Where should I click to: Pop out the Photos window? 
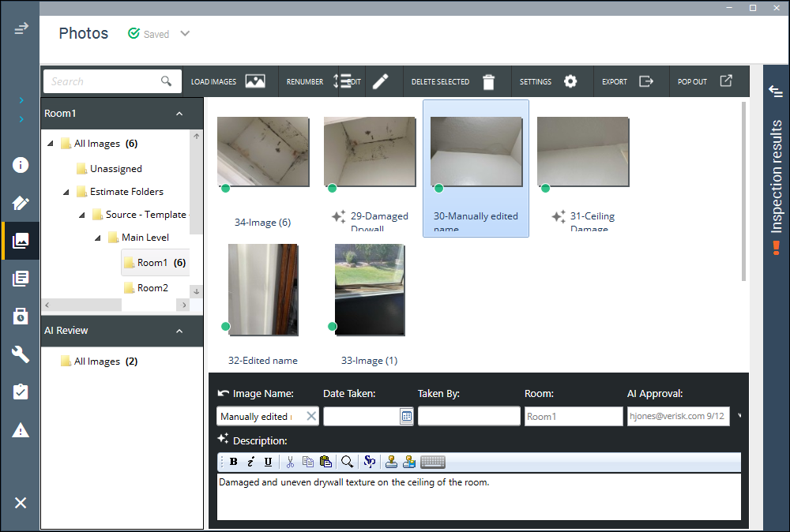point(725,81)
